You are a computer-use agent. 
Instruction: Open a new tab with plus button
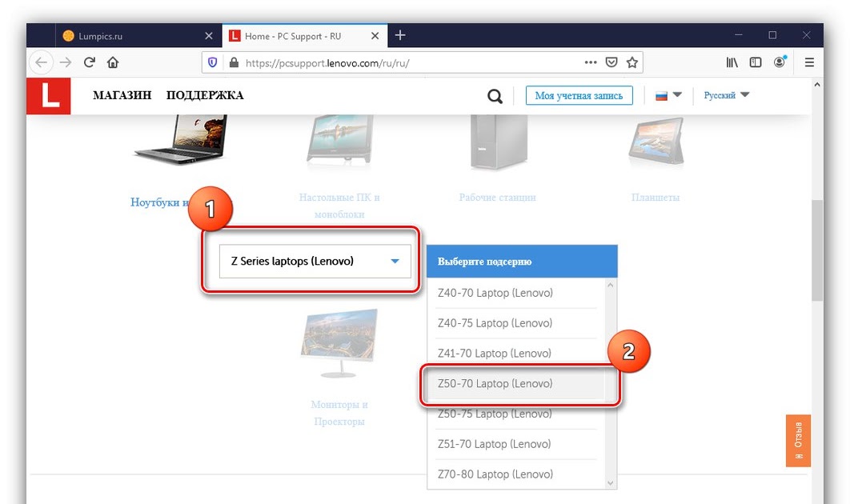click(x=400, y=35)
